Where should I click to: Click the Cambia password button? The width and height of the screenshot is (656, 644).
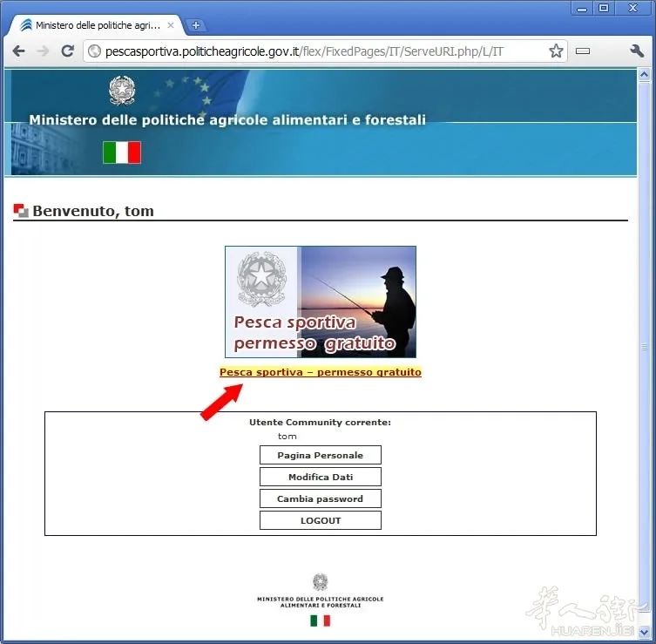[x=321, y=498]
